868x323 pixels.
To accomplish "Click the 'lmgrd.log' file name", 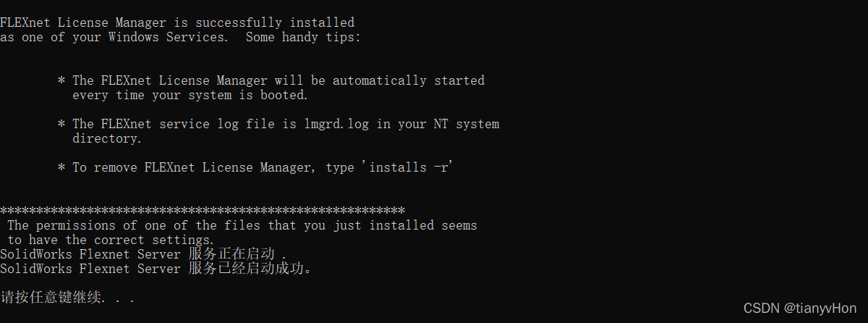I will tap(336, 124).
